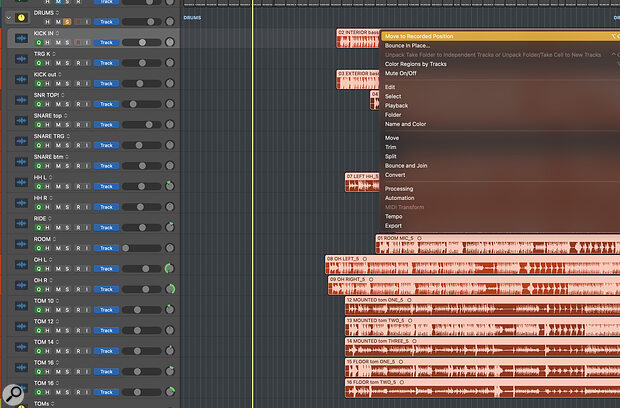Click the yellow DRUMS stack icon
620x408 pixels.
[x=21, y=18]
